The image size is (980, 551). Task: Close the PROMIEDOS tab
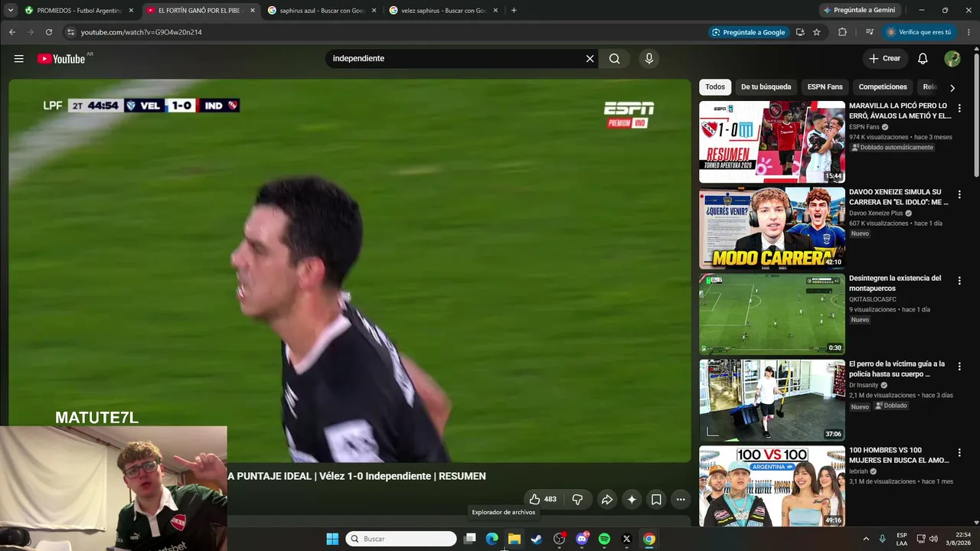(131, 11)
